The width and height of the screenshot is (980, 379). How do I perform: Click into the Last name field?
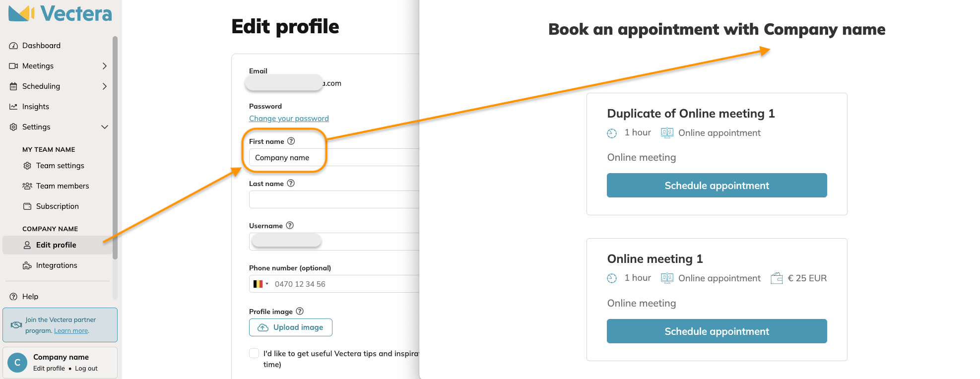click(x=334, y=199)
